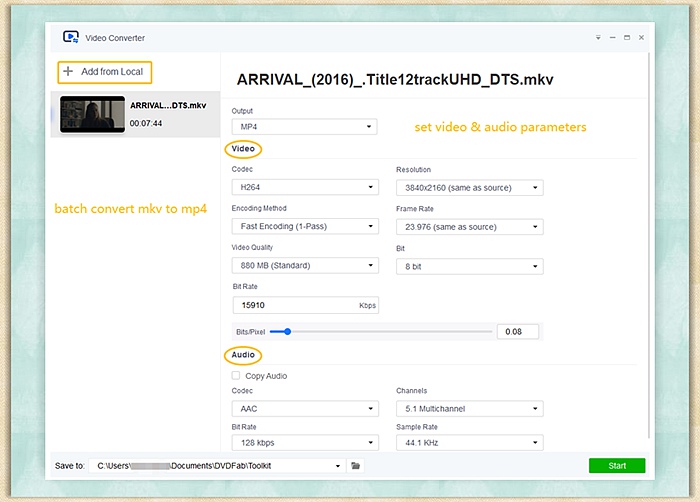Click the plus icon in Add from Local
Viewport: 700px width, 502px height.
point(68,71)
